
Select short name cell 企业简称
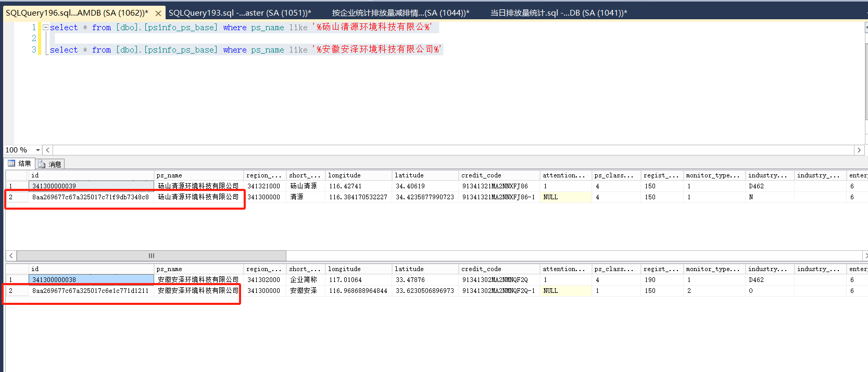coord(306,280)
